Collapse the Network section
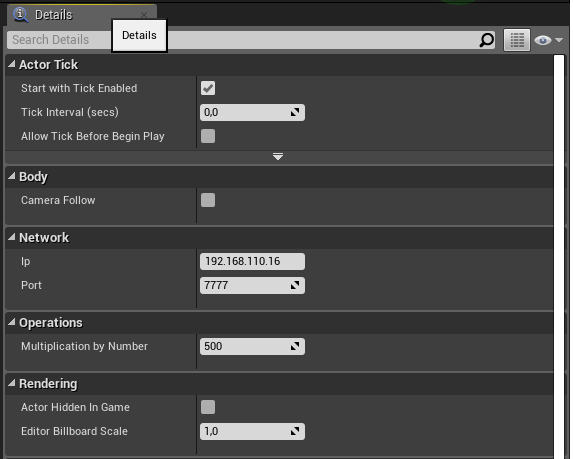 (x=12, y=237)
